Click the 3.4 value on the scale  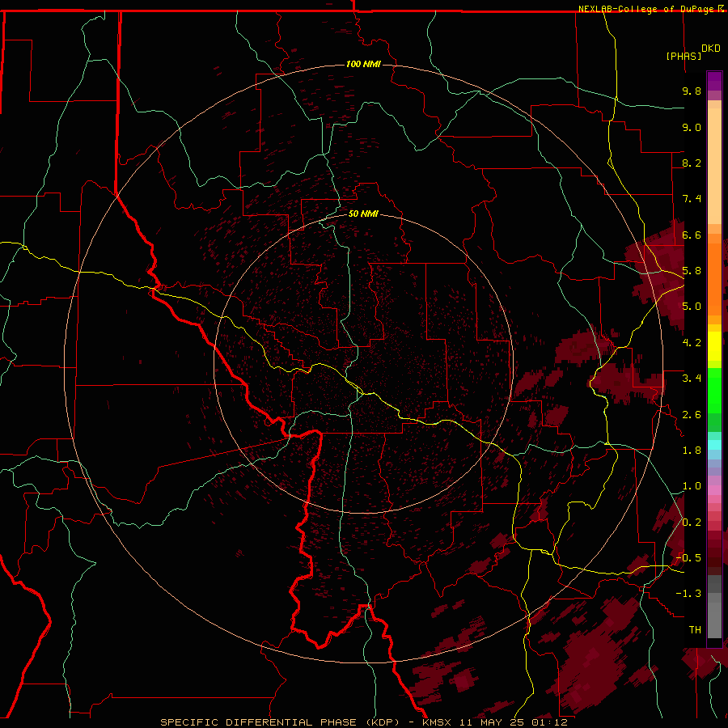tap(692, 379)
